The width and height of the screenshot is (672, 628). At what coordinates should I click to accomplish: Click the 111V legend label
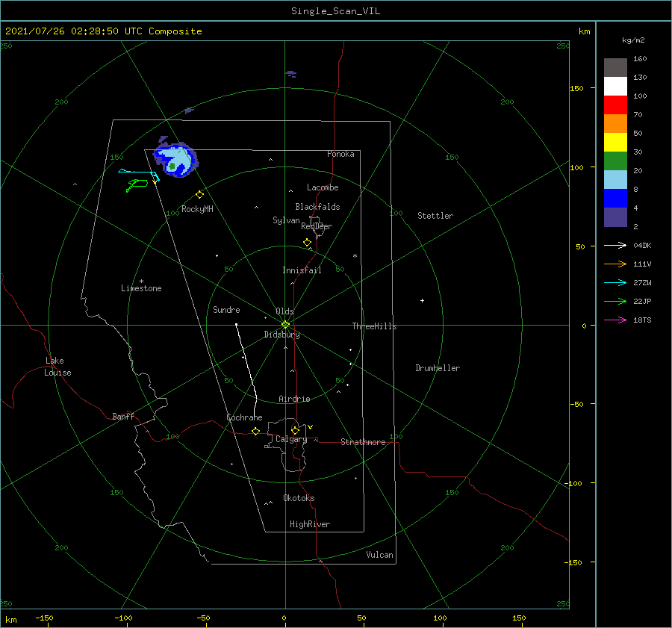[x=642, y=264]
